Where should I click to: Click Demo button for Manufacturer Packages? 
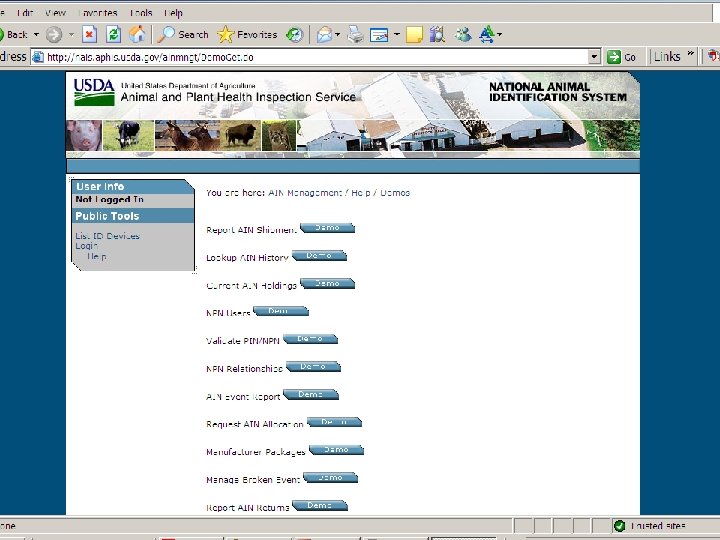336,450
